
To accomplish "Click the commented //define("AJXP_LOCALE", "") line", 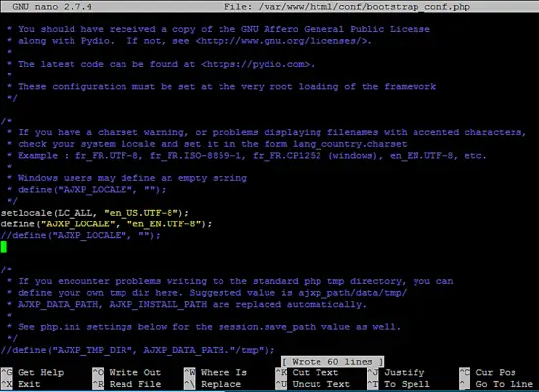I will click(x=80, y=235).
